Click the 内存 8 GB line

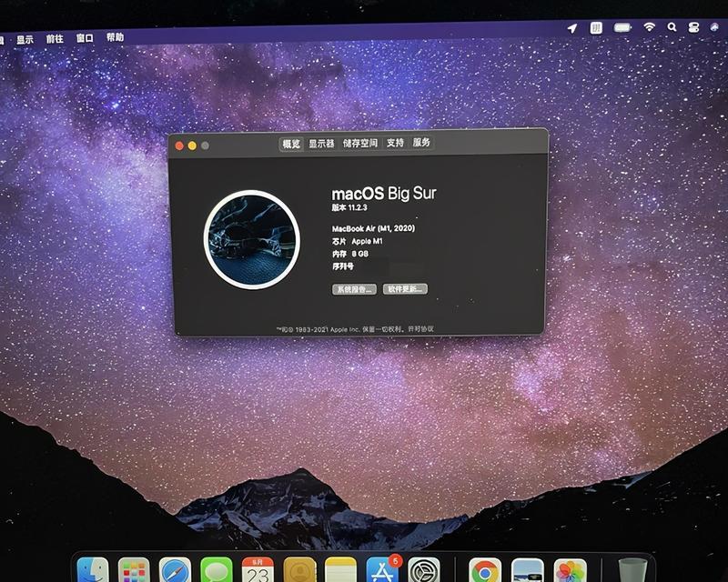click(x=350, y=254)
